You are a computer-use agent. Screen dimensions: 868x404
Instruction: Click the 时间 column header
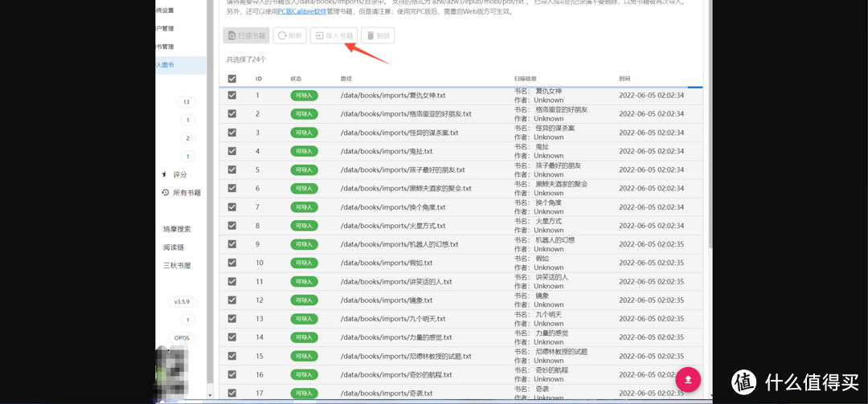pyautogui.click(x=625, y=79)
